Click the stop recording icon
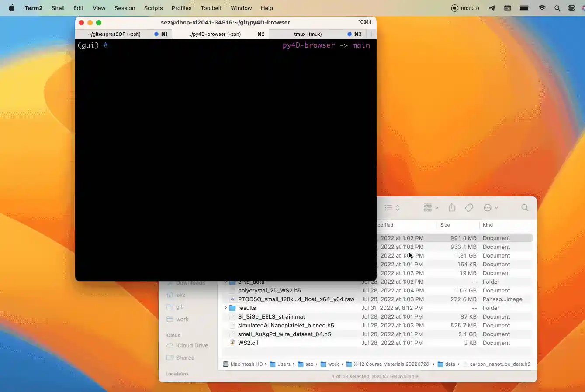 coord(455,8)
